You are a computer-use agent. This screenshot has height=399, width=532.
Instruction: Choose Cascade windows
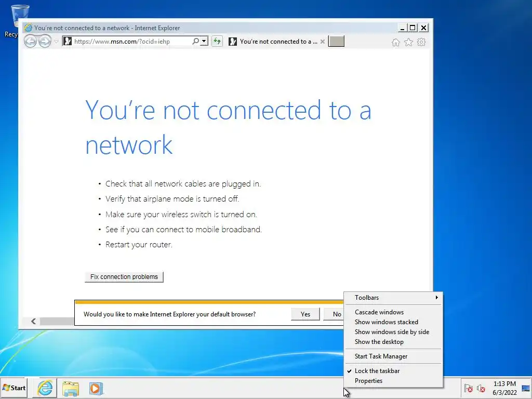point(394,312)
